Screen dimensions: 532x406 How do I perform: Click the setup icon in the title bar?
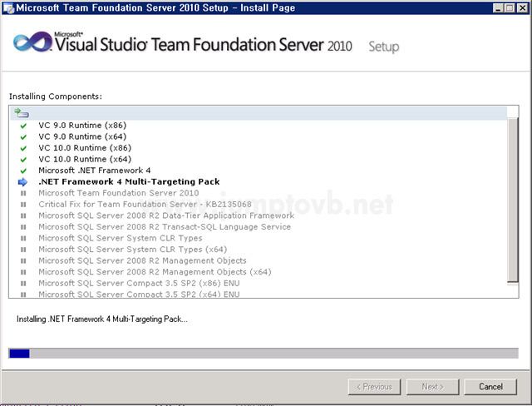[x=8, y=7]
